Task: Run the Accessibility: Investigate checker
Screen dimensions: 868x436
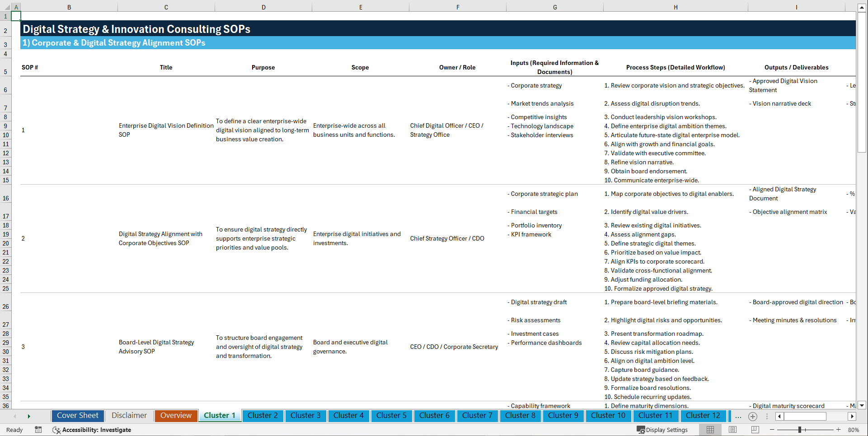Action: tap(92, 430)
